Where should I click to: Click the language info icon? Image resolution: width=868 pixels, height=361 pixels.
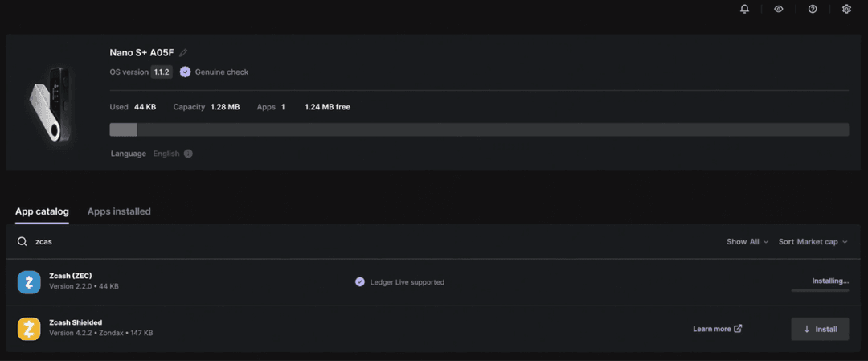point(188,154)
